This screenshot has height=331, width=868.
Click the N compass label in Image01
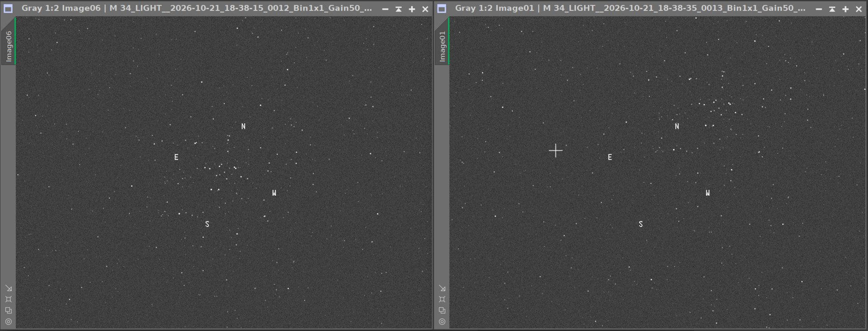(x=677, y=127)
